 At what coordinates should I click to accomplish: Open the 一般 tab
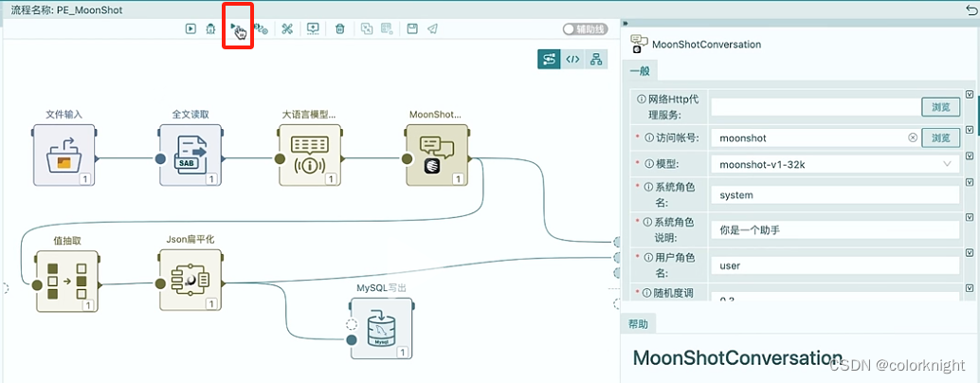640,71
